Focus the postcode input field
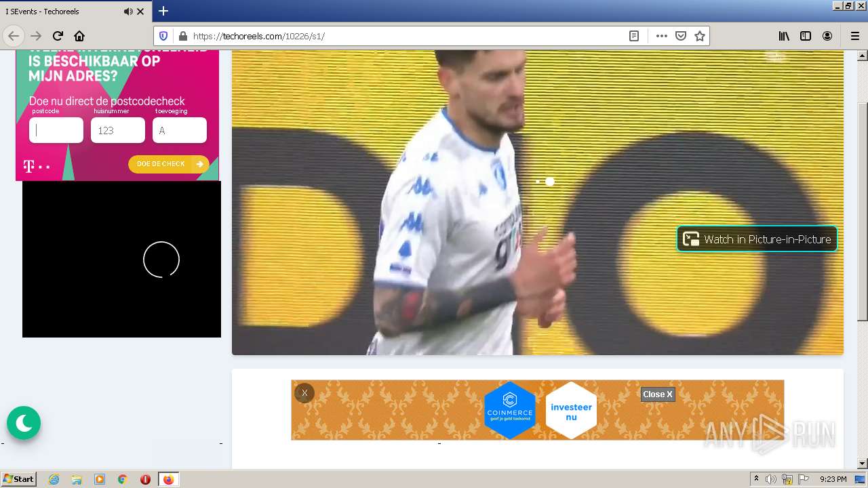 point(56,130)
